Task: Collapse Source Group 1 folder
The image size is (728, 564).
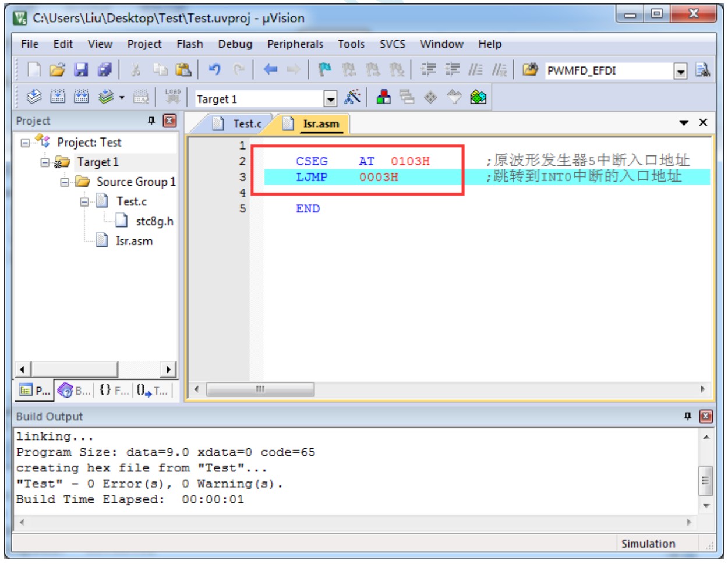Action: click(x=65, y=182)
